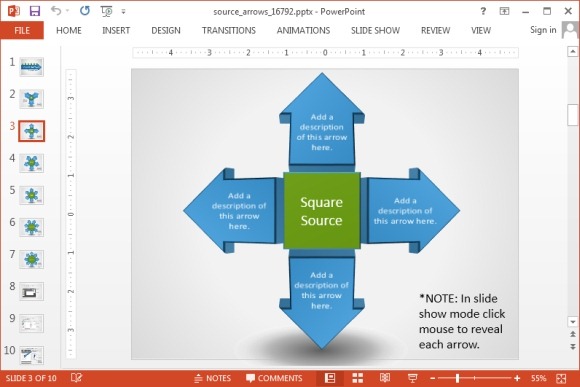The height and width of the screenshot is (387, 580).
Task: Click the 55% zoom level
Action: point(539,378)
